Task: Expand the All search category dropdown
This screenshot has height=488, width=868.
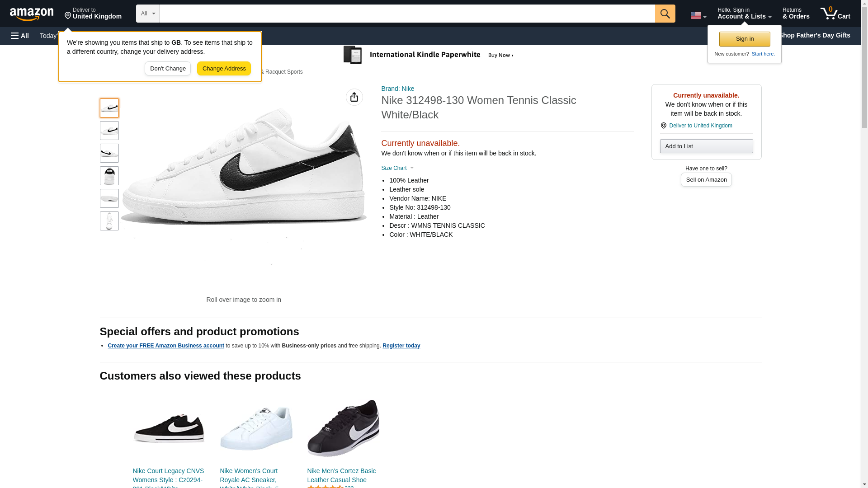Action: point(147,14)
